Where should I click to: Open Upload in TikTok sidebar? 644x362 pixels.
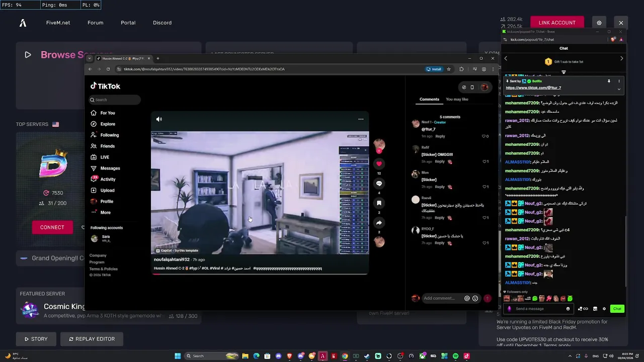tap(103, 191)
